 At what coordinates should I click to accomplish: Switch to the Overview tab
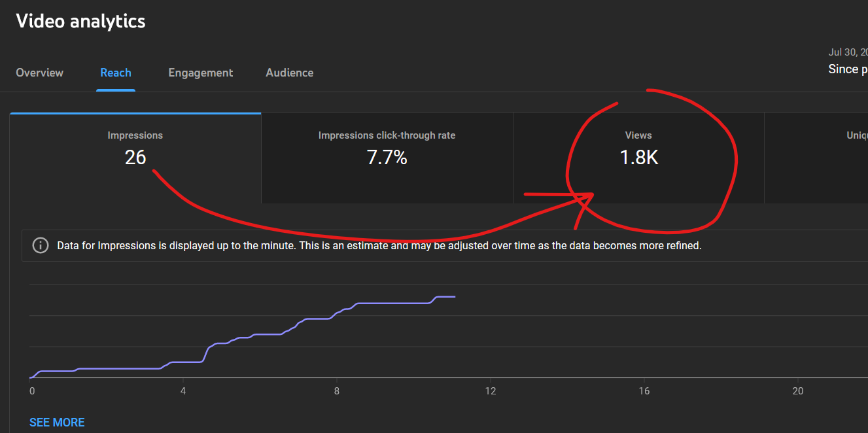(40, 73)
